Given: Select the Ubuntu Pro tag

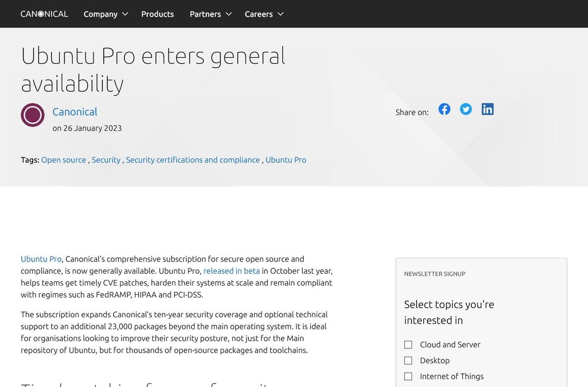Looking at the screenshot, I should [286, 160].
